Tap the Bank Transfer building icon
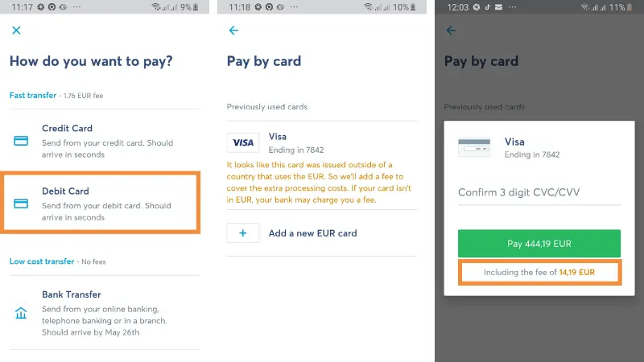This screenshot has width=644, height=362. tap(22, 313)
